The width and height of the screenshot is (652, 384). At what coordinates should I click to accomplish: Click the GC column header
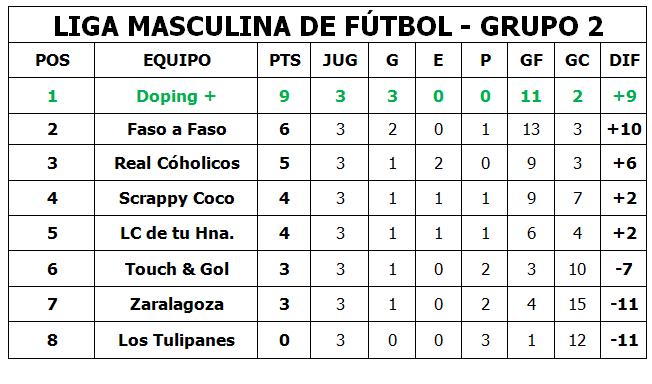(577, 60)
